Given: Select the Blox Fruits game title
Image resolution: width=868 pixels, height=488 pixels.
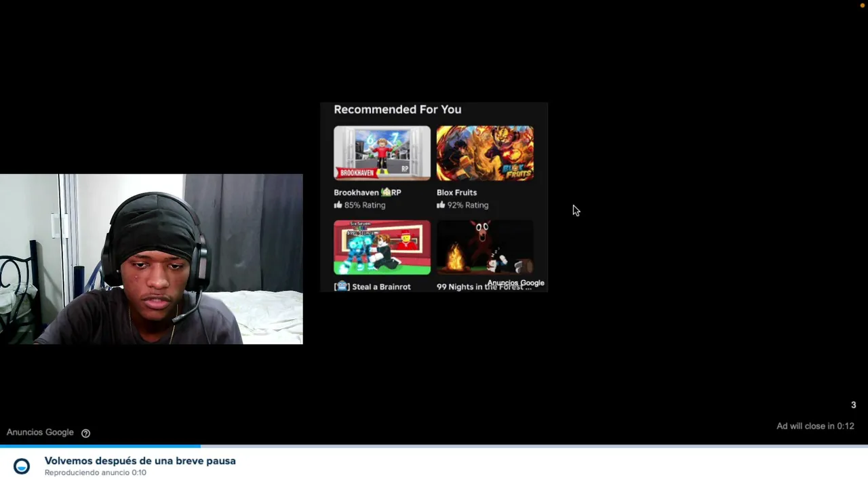Looking at the screenshot, I should pos(456,192).
